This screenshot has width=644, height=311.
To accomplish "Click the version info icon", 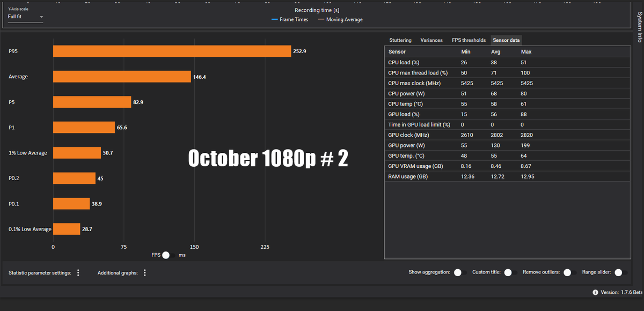I will click(595, 292).
